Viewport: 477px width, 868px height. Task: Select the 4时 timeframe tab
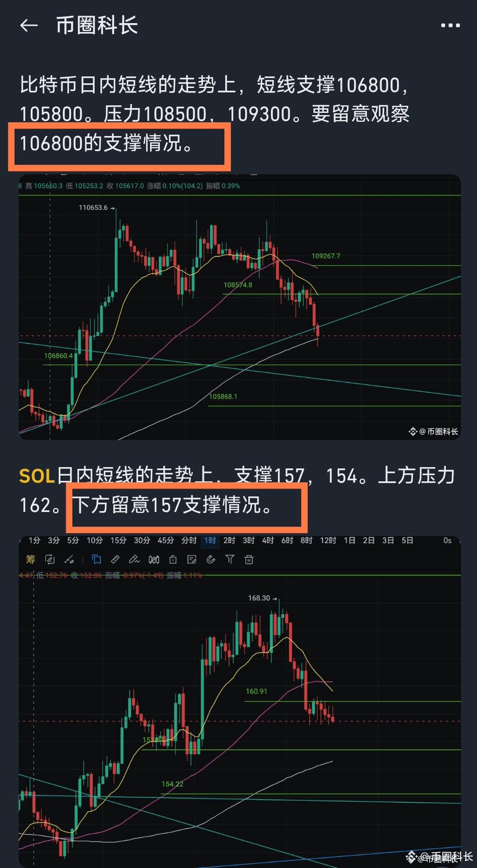[x=268, y=540]
